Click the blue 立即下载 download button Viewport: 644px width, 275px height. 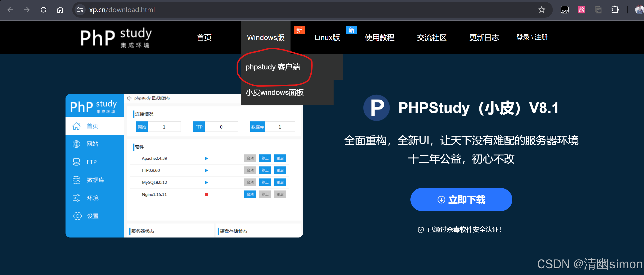click(x=461, y=200)
